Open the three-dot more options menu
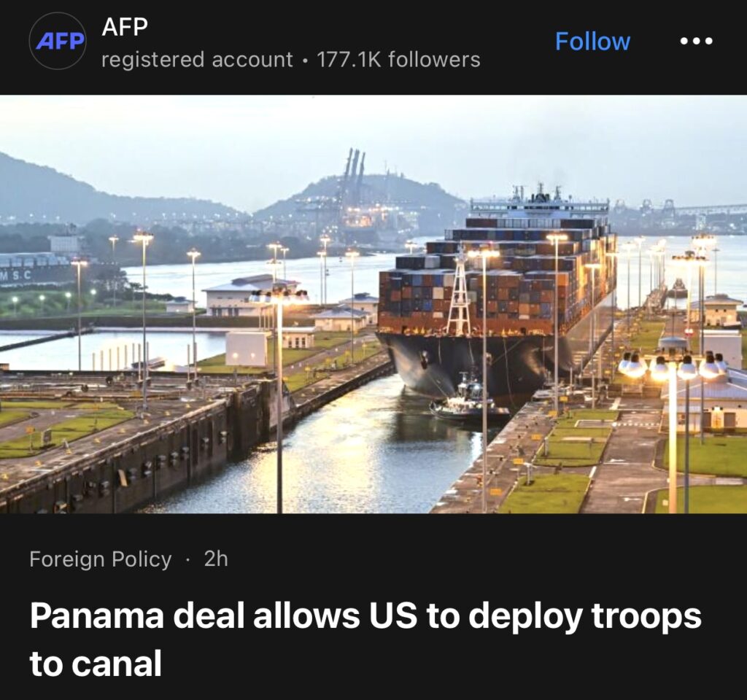The width and height of the screenshot is (747, 700). pyautogui.click(x=696, y=42)
